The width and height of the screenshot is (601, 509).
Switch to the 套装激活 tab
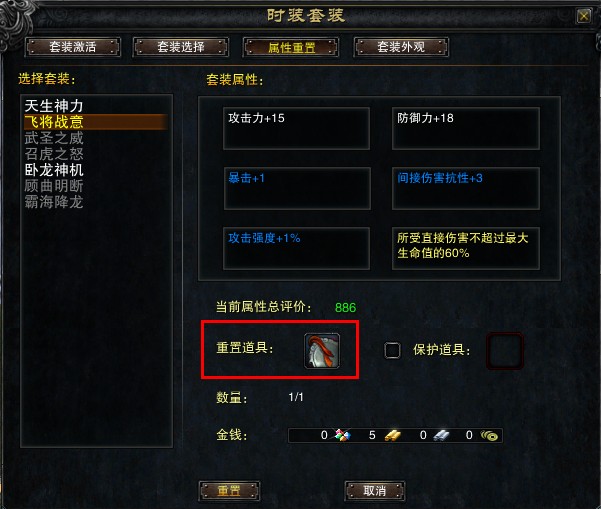[73, 47]
